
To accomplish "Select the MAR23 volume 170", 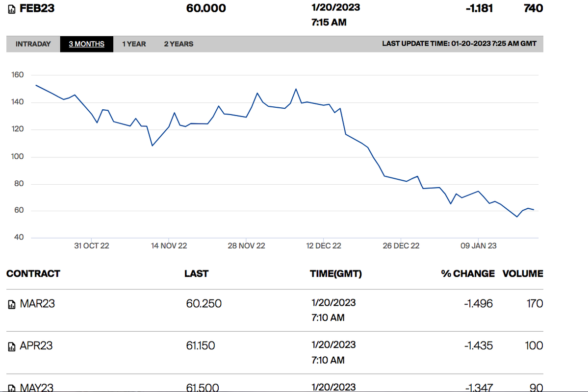I will point(535,304).
